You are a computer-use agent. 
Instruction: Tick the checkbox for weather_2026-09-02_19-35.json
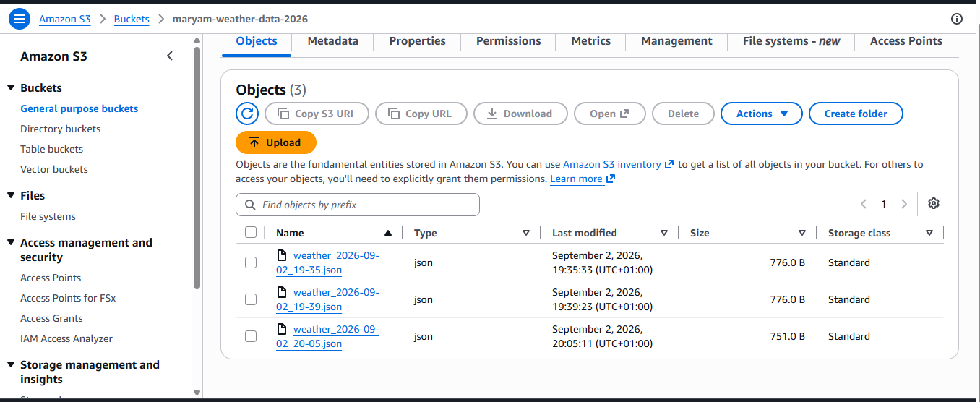pyautogui.click(x=251, y=262)
